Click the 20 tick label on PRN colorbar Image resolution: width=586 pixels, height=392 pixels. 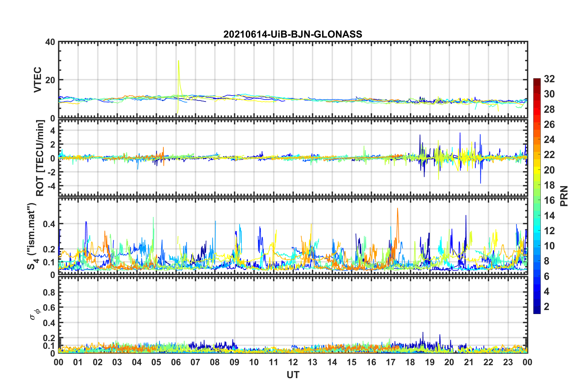549,170
